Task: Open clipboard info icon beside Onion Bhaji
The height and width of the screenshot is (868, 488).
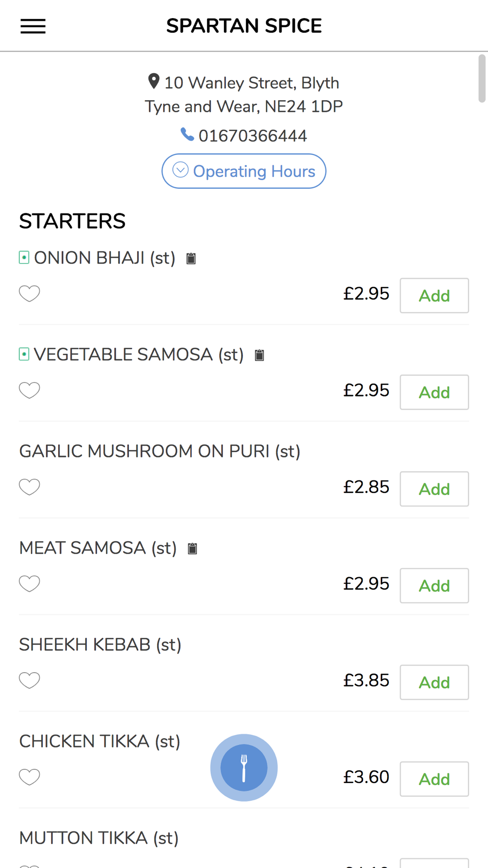Action: coord(191,258)
